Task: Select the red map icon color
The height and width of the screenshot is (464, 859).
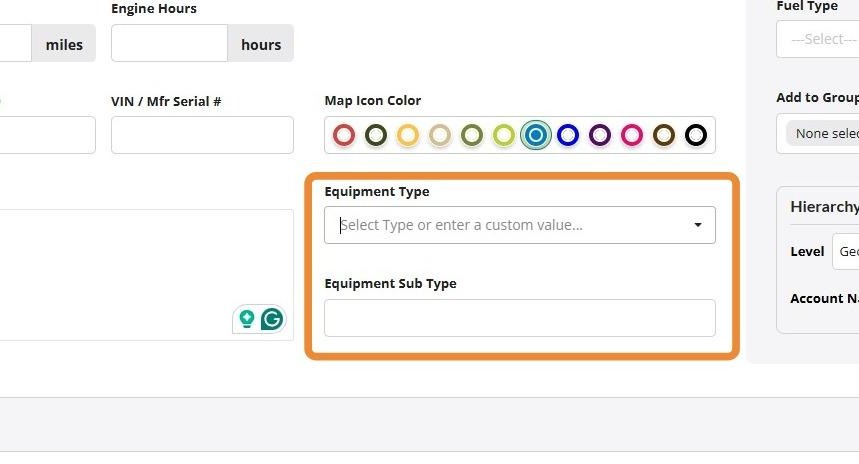Action: [344, 135]
